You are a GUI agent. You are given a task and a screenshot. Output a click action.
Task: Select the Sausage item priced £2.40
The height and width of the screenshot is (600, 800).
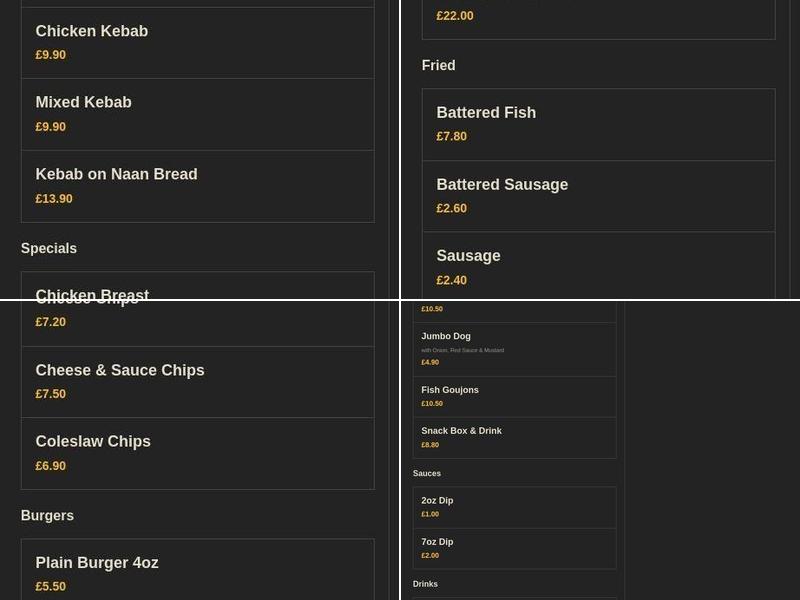(468, 255)
